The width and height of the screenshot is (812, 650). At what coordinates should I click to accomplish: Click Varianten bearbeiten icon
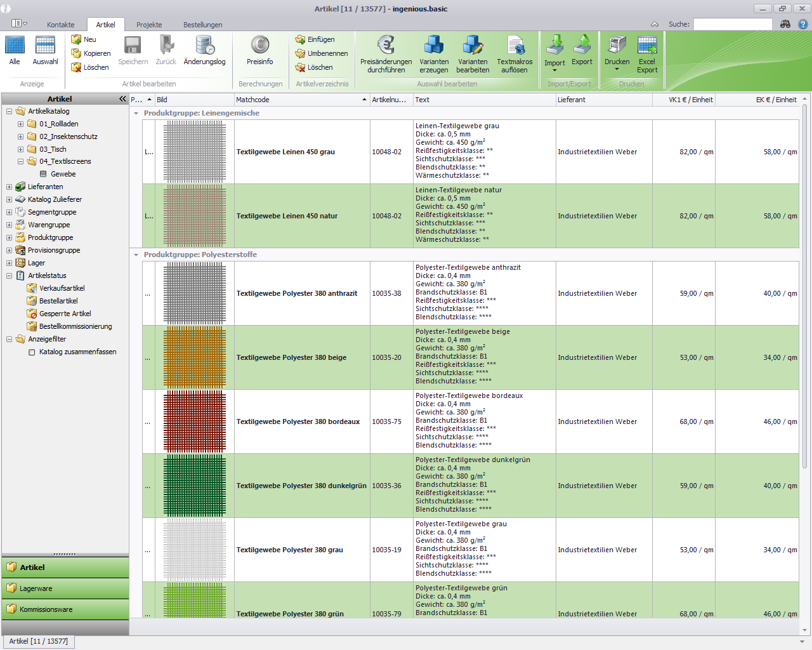(x=473, y=45)
